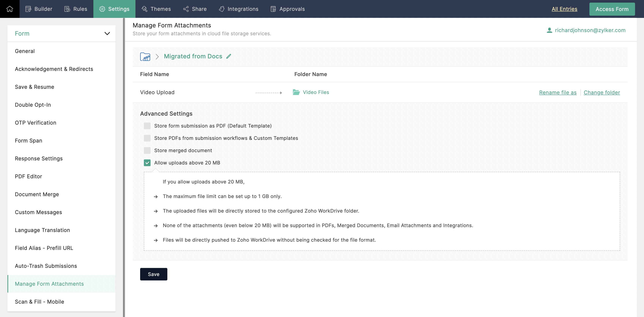Click the Rename file as link
Image resolution: width=644 pixels, height=317 pixels.
coord(558,92)
